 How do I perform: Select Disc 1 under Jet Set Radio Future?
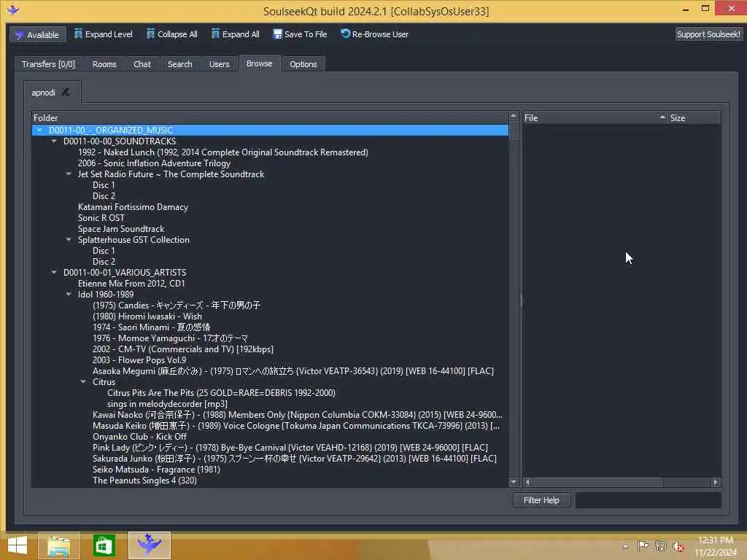coord(104,184)
